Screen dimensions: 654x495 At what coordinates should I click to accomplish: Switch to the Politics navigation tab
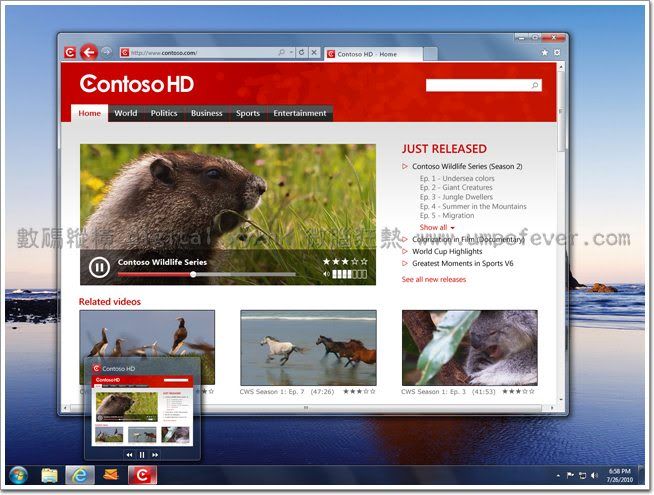(163, 113)
